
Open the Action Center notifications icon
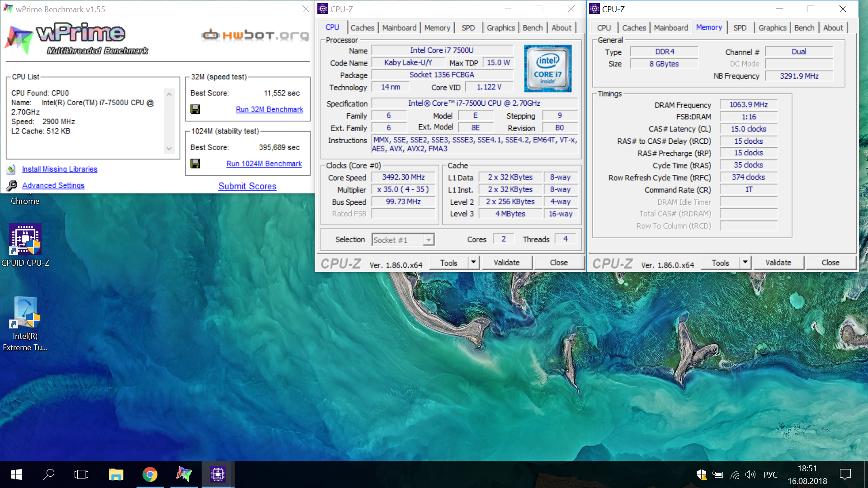tap(845, 474)
